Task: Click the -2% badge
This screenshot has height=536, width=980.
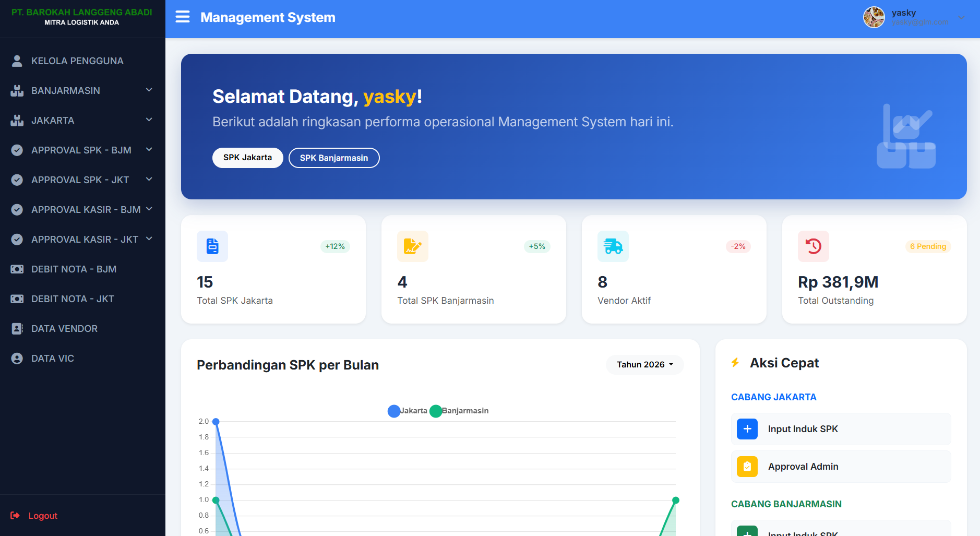Action: point(738,246)
